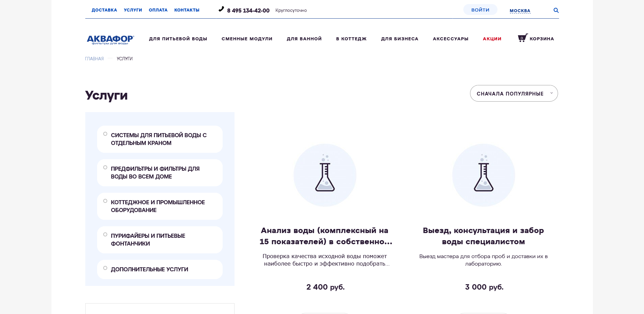Change city via Москва selector
644x314 pixels.
point(520,11)
